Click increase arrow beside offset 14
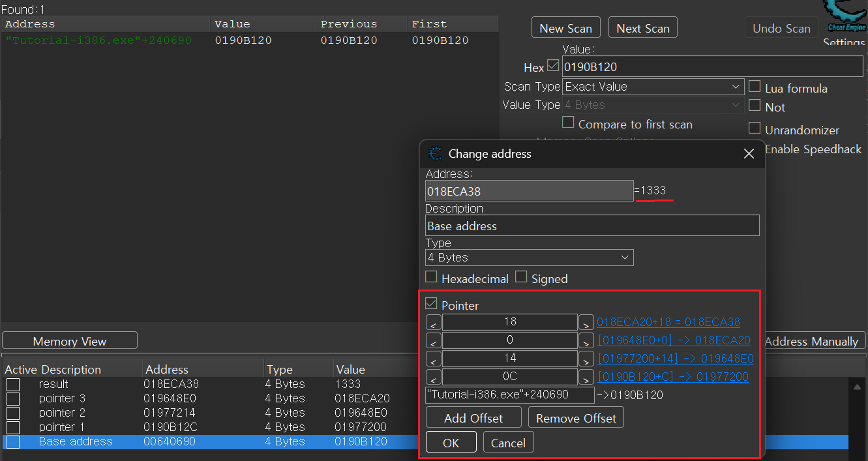The image size is (868, 461). click(586, 359)
